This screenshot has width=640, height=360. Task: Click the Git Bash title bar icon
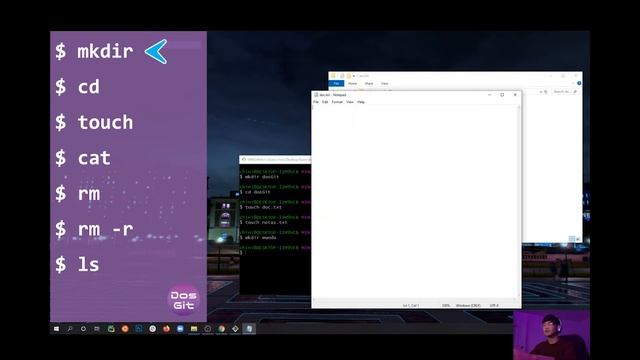tap(244, 160)
